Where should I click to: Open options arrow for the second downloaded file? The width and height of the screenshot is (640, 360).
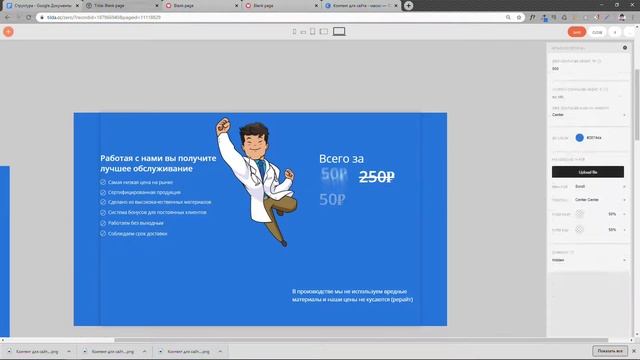point(144,351)
